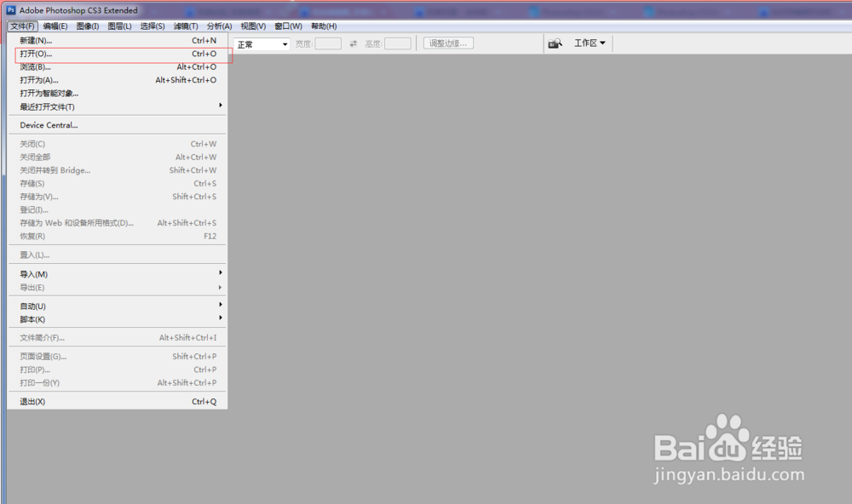
Task: Expand the 自动(U) submenu
Action: coord(118,306)
